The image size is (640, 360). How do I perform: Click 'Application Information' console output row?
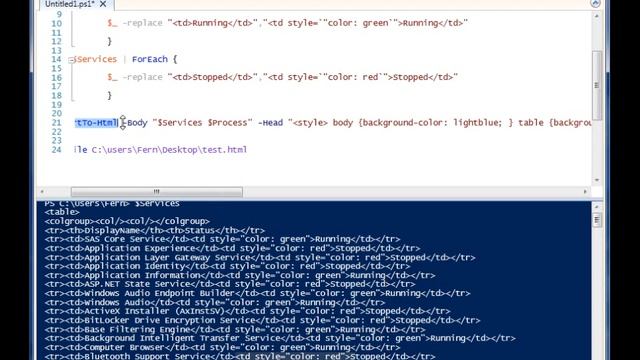tap(240, 275)
